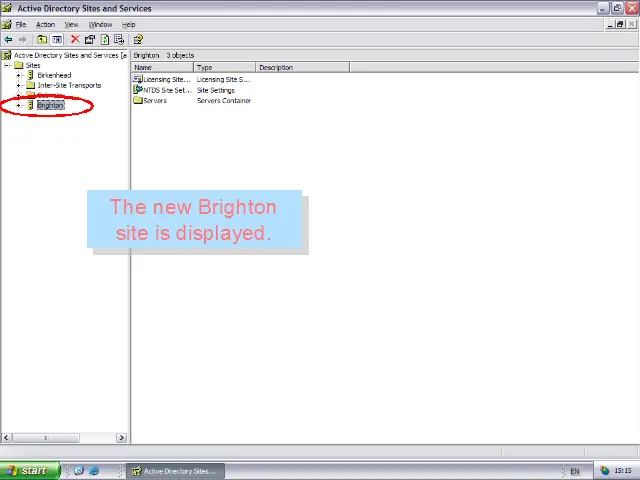Screen dimensions: 640x480
Task: Click the root Active Directory Sites icon
Action: [x=7, y=55]
